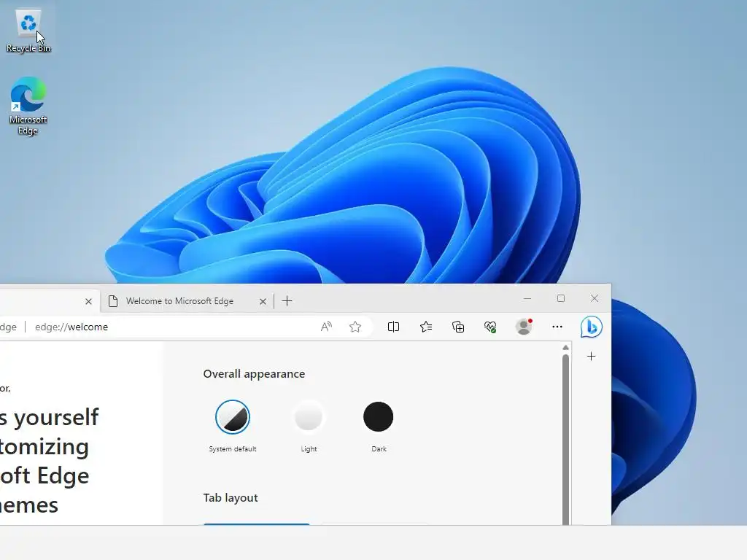747x560 pixels.
Task: Open Browser essentials heart icon
Action: (490, 327)
